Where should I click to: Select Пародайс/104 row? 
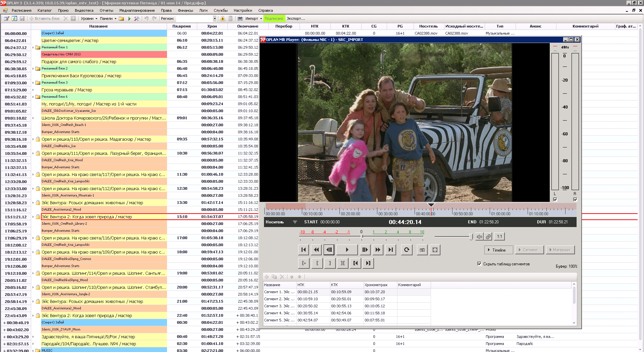coord(104,344)
